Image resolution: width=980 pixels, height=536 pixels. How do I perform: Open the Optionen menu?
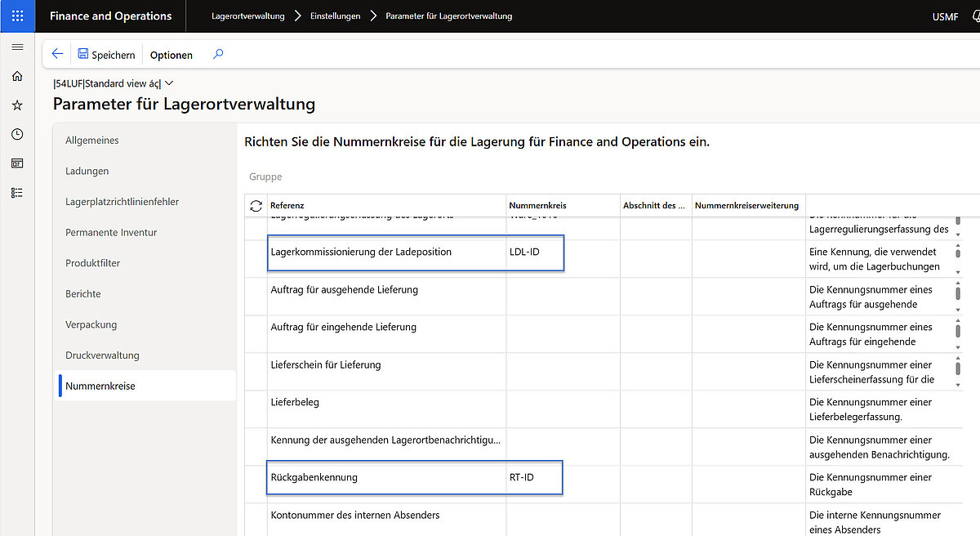click(x=171, y=55)
